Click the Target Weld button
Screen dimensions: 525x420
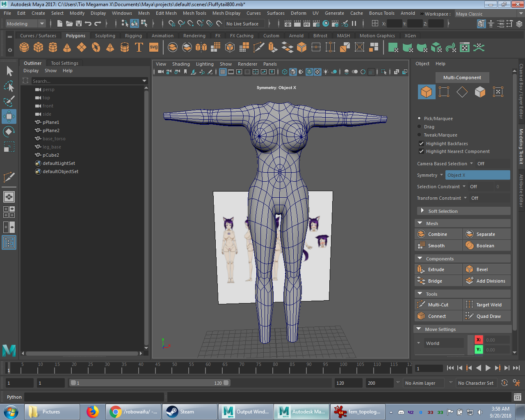[487, 305]
